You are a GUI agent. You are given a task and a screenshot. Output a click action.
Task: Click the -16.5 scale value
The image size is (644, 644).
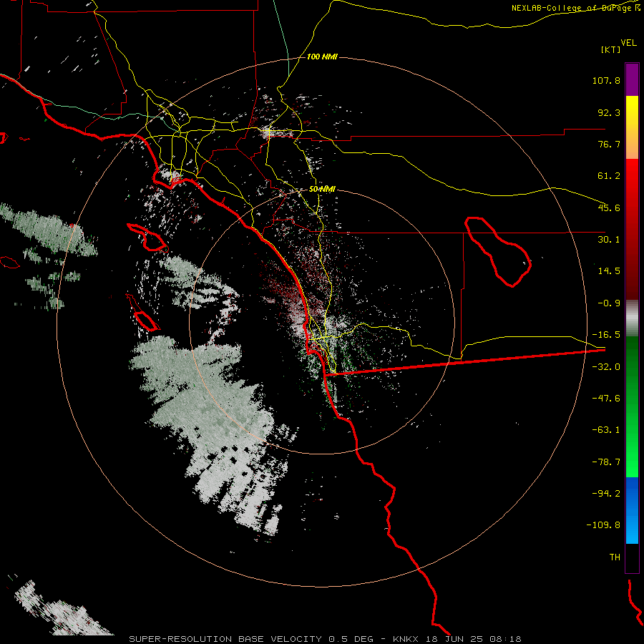[x=606, y=335]
